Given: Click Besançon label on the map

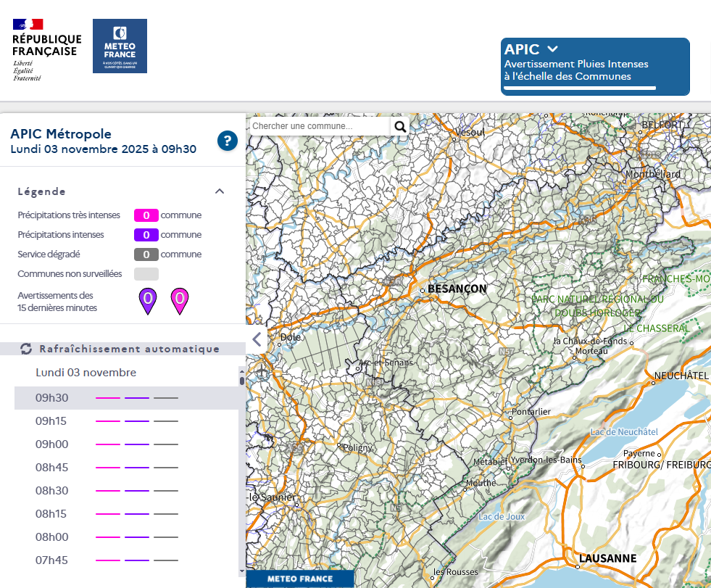Looking at the screenshot, I should [457, 289].
